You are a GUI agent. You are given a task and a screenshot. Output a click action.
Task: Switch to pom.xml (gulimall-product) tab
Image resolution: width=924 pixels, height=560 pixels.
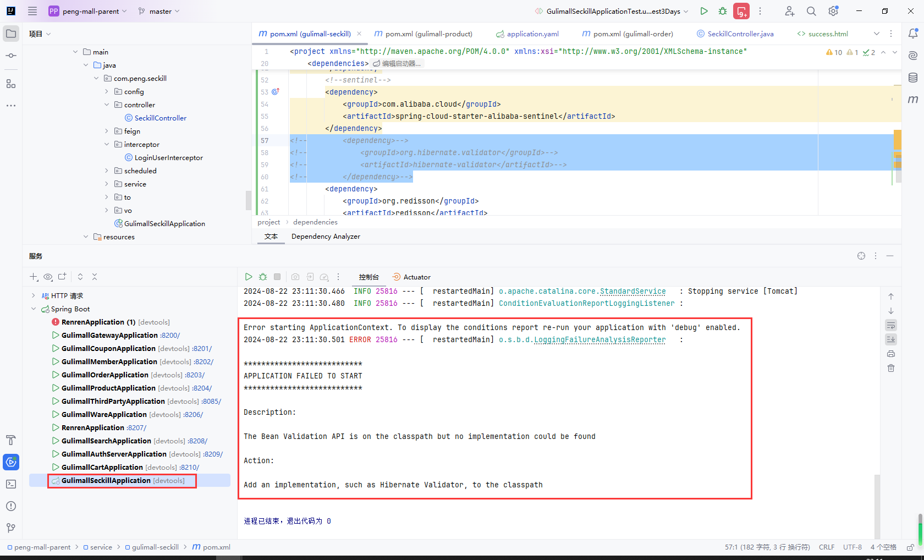click(x=423, y=34)
